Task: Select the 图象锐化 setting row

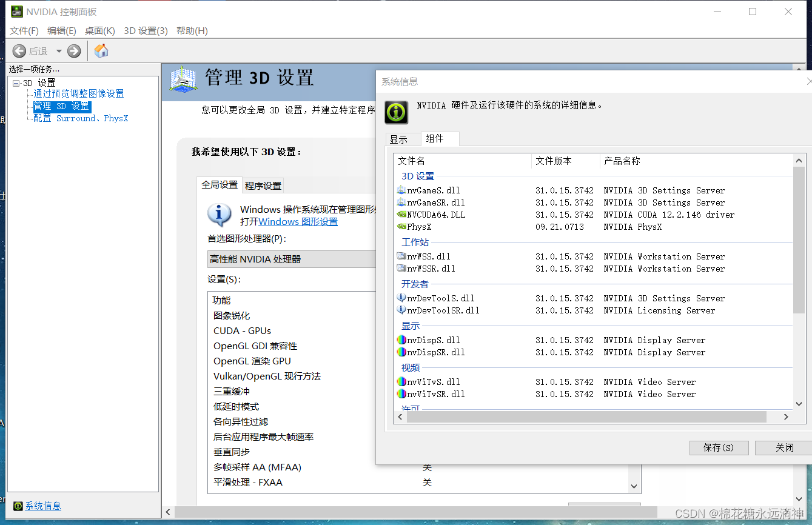Action: point(232,316)
